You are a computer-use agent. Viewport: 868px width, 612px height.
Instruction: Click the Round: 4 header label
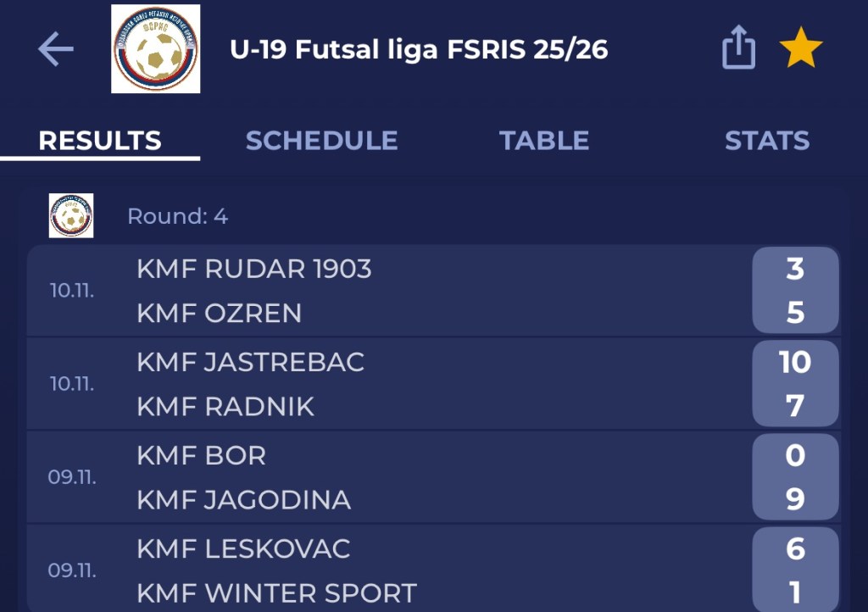pos(177,216)
